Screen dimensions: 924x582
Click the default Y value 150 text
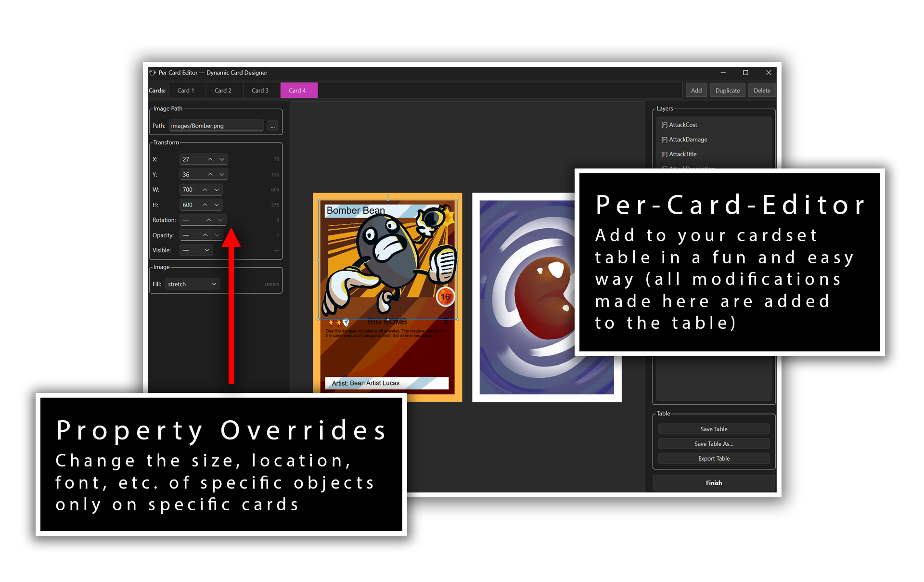[275, 175]
